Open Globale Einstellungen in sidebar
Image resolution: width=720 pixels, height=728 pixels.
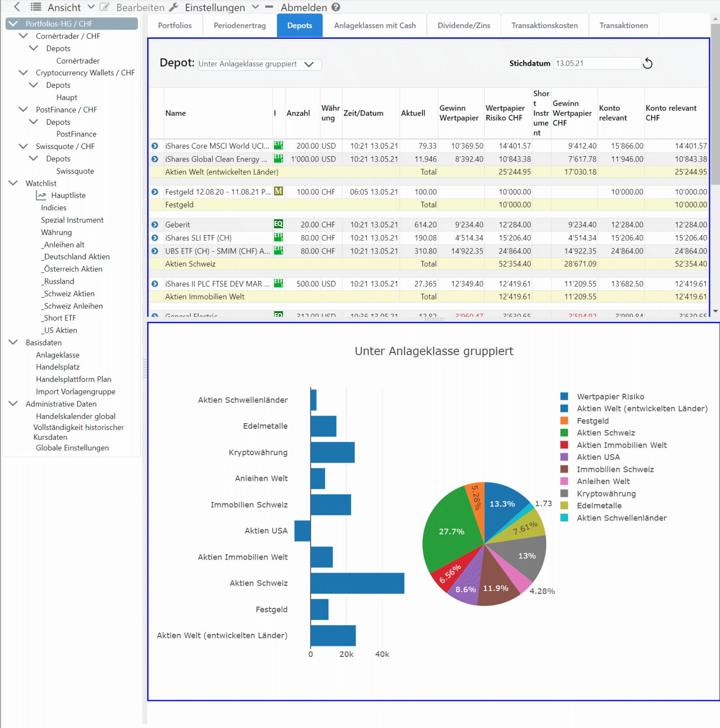pos(72,448)
